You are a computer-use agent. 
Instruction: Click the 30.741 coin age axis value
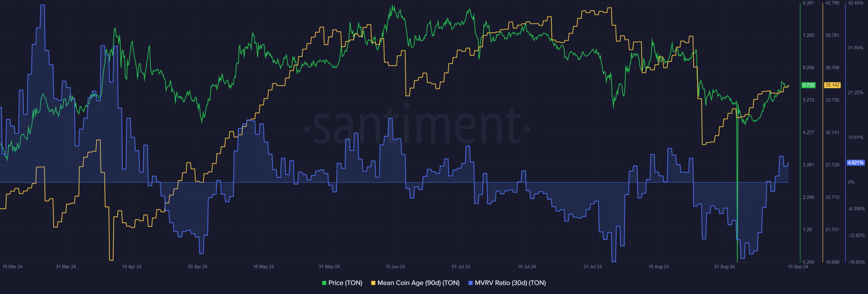point(832,133)
